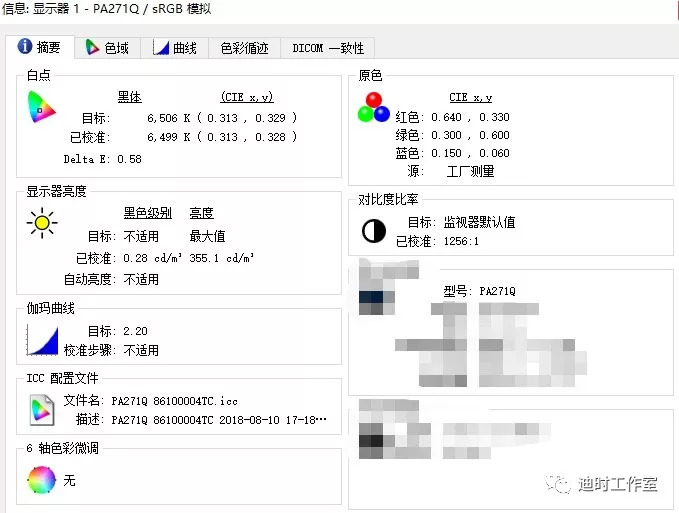Image resolution: width=679 pixels, height=513 pixels.
Task: Select calibrated contrast ratio 1256:1
Action: click(461, 241)
